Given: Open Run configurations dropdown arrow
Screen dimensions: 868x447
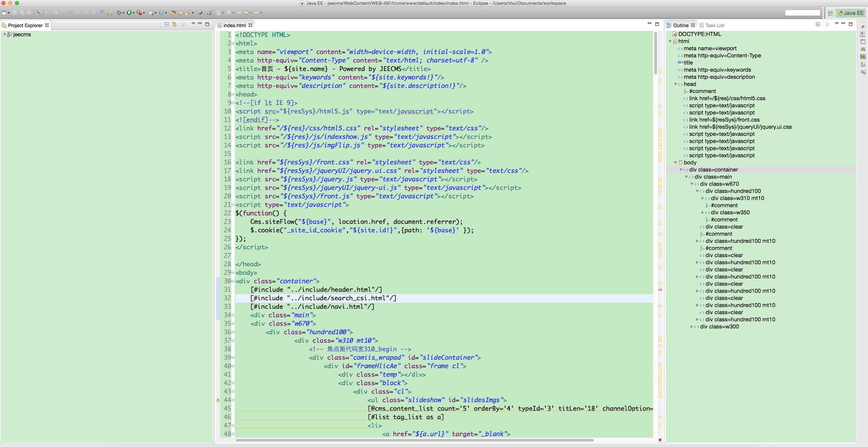Looking at the screenshot, I should coord(134,13).
